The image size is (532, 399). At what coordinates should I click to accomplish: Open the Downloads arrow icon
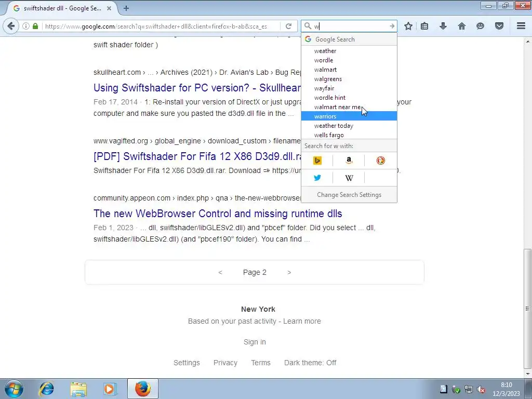pos(443,26)
